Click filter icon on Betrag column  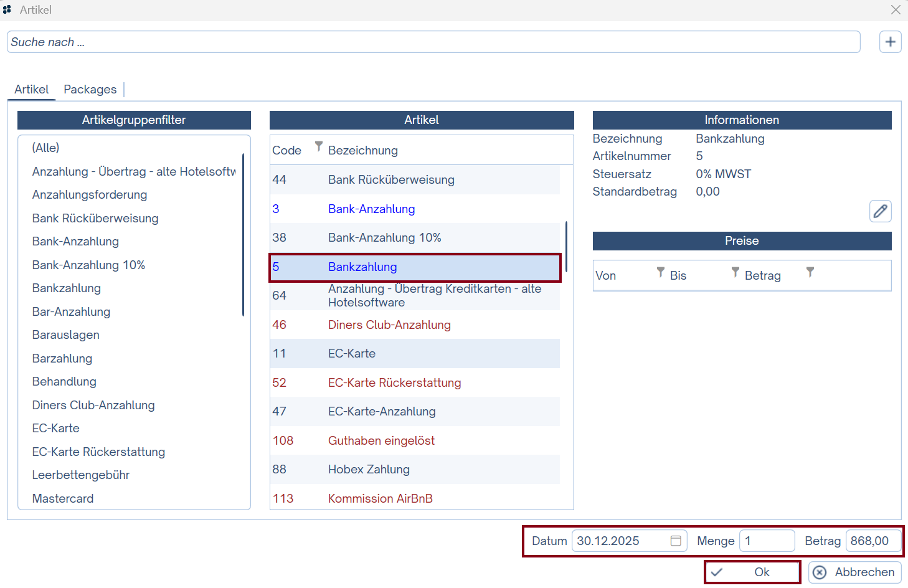pyautogui.click(x=810, y=272)
